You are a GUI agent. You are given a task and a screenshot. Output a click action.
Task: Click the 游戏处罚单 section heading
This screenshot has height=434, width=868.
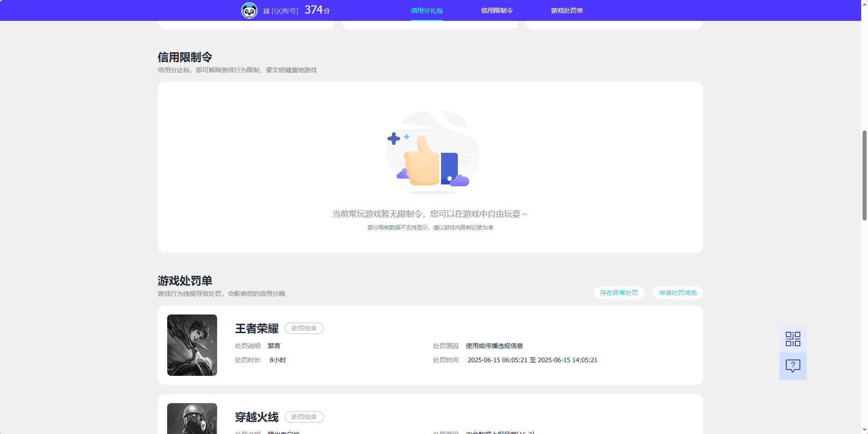click(185, 281)
